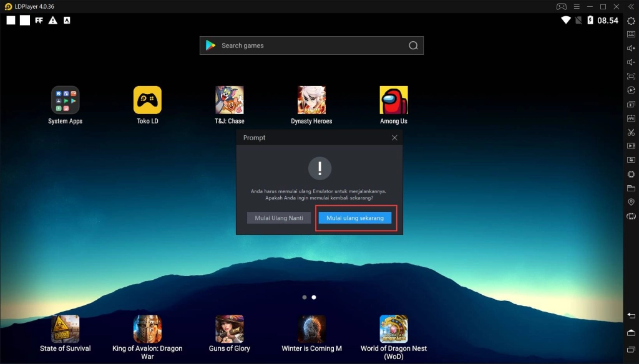Click the clock showing 08.54
The image size is (639, 364).
(x=608, y=21)
